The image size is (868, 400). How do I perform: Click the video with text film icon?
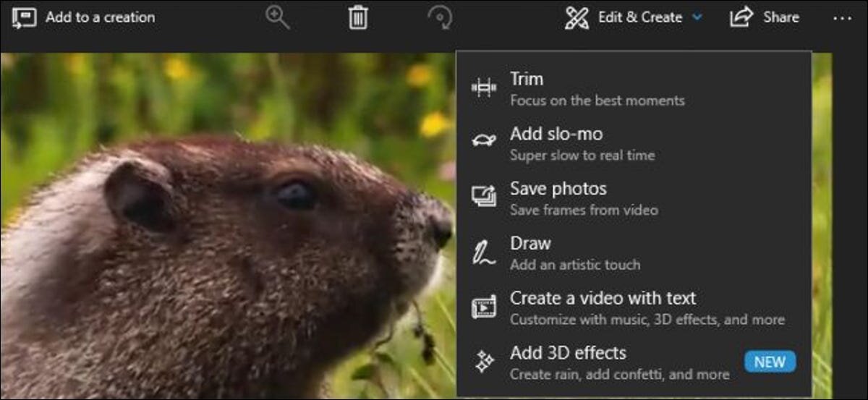[484, 307]
